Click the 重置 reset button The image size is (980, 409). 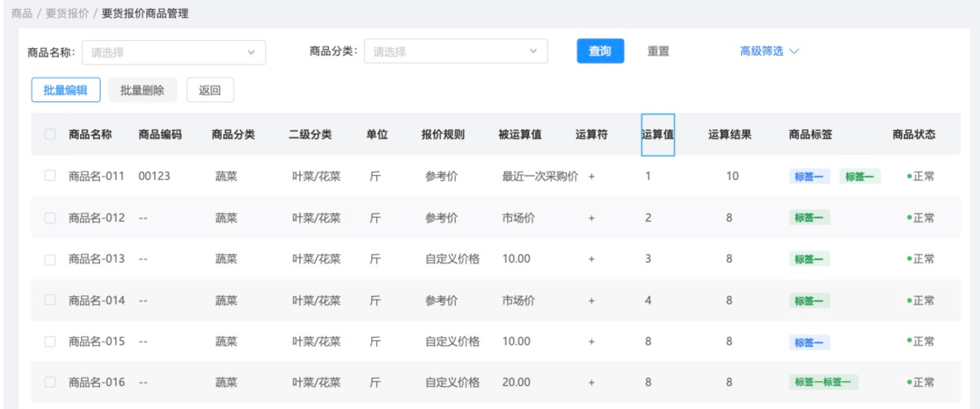point(658,51)
